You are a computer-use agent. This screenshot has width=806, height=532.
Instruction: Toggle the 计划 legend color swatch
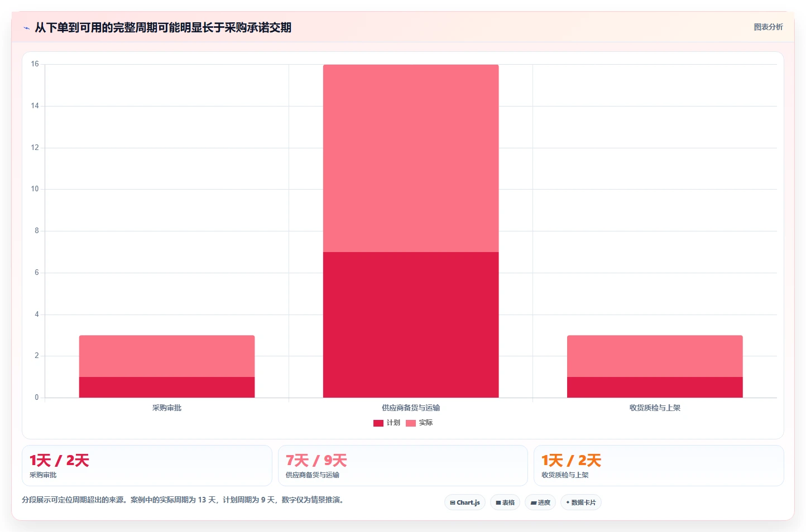378,423
